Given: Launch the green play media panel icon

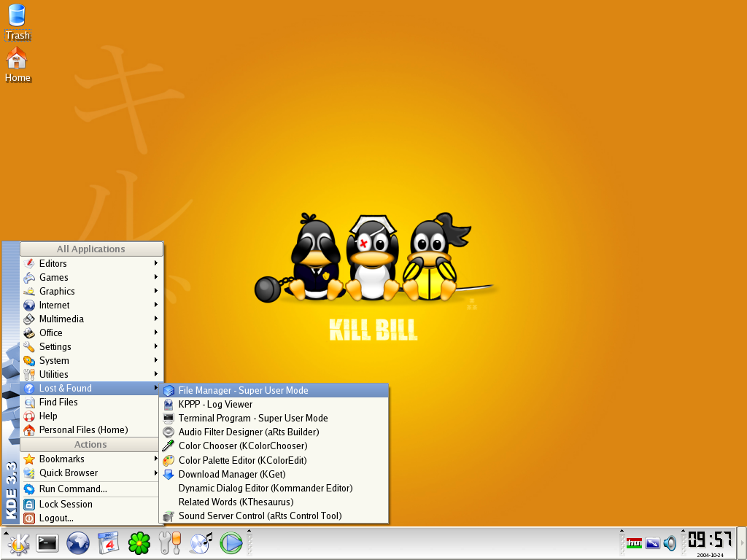Looking at the screenshot, I should [x=231, y=542].
